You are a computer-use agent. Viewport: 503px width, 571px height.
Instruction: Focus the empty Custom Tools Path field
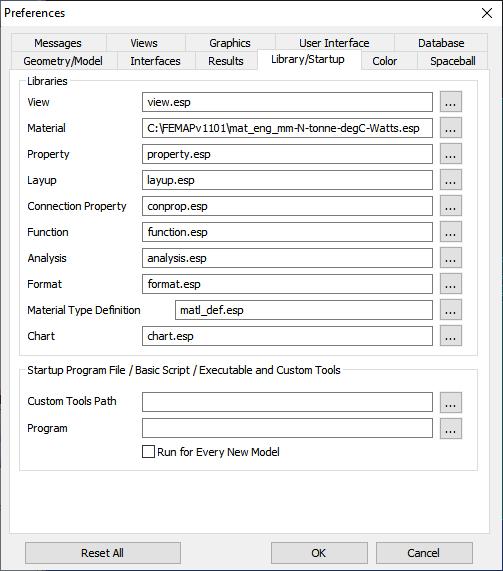tap(287, 402)
